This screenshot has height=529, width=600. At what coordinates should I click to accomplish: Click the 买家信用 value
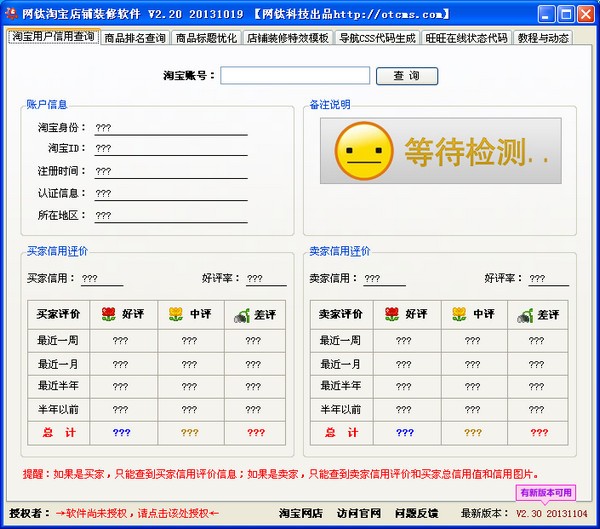tap(102, 279)
